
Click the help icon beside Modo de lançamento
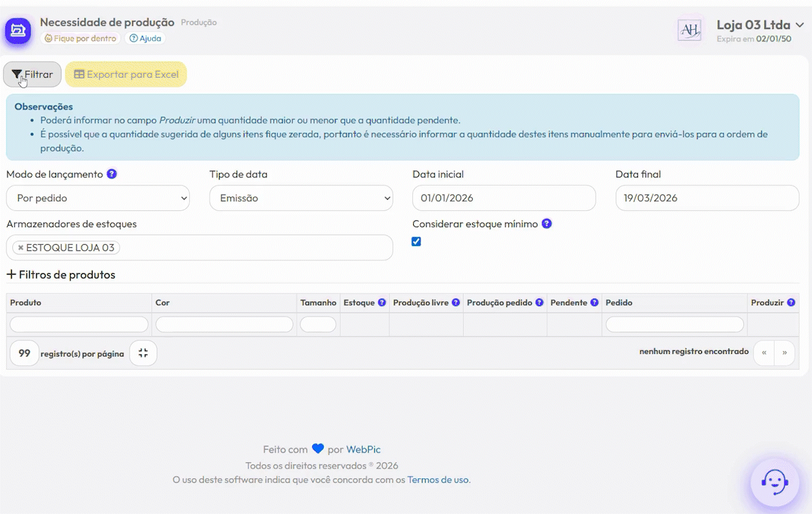[112, 174]
